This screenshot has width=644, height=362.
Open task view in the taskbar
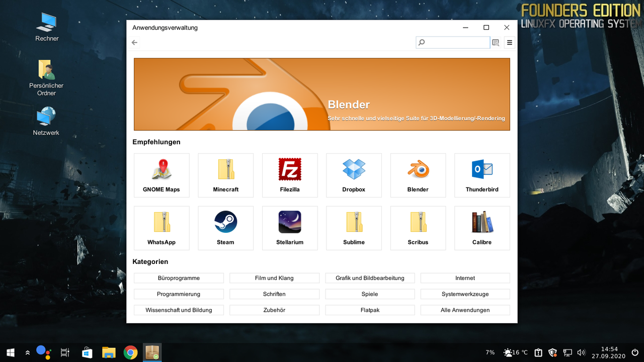[65, 352]
